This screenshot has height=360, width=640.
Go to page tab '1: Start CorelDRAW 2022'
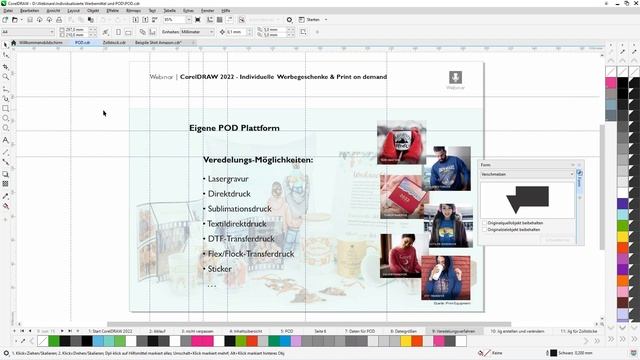click(x=111, y=331)
